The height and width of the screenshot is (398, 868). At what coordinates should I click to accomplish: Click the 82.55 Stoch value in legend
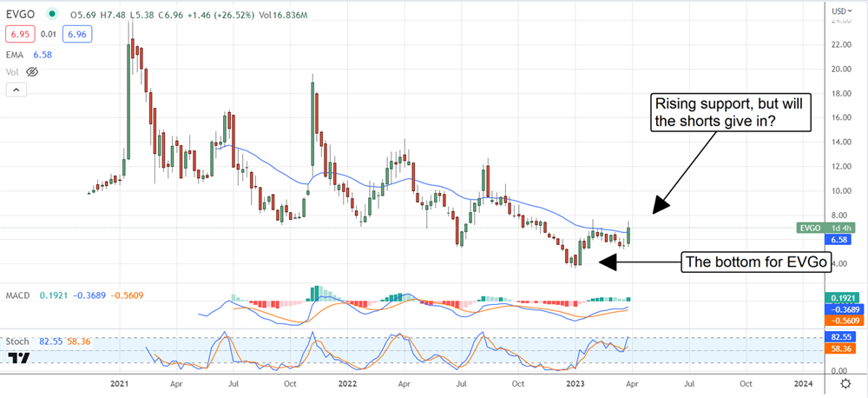50,342
